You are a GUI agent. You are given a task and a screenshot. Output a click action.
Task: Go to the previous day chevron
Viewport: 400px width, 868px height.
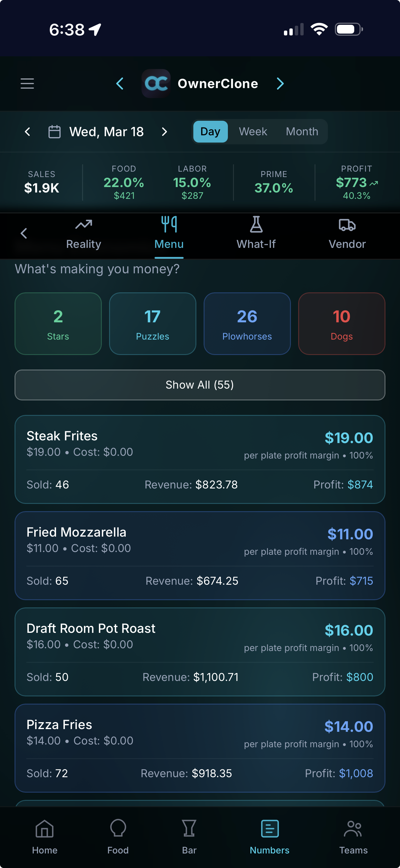[x=28, y=131]
